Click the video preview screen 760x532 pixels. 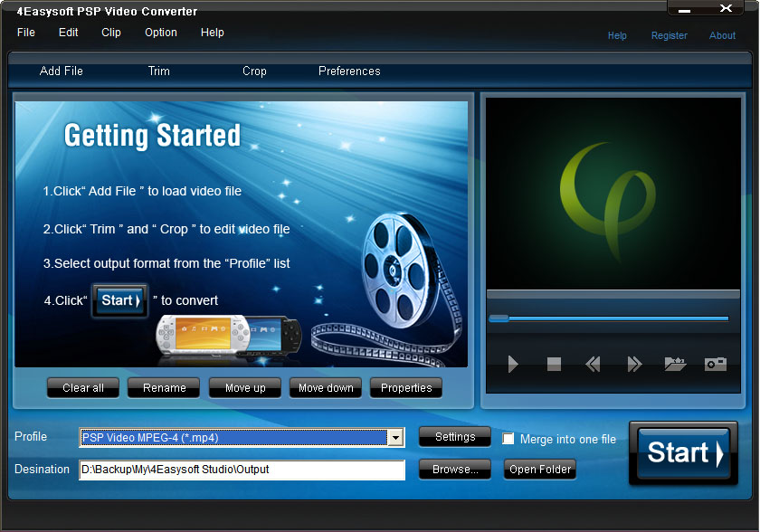pos(613,194)
